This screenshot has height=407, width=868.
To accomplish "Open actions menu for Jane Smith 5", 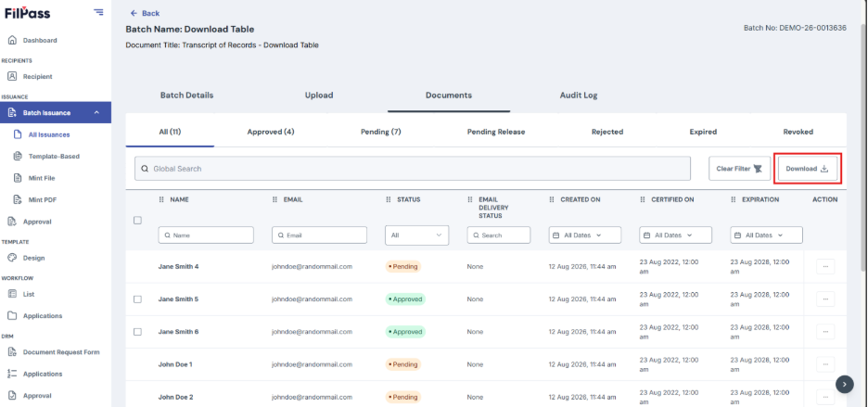I will click(825, 299).
